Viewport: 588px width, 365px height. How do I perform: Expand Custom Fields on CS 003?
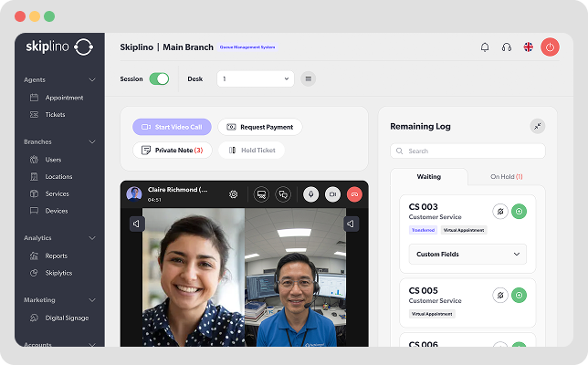pyautogui.click(x=467, y=254)
